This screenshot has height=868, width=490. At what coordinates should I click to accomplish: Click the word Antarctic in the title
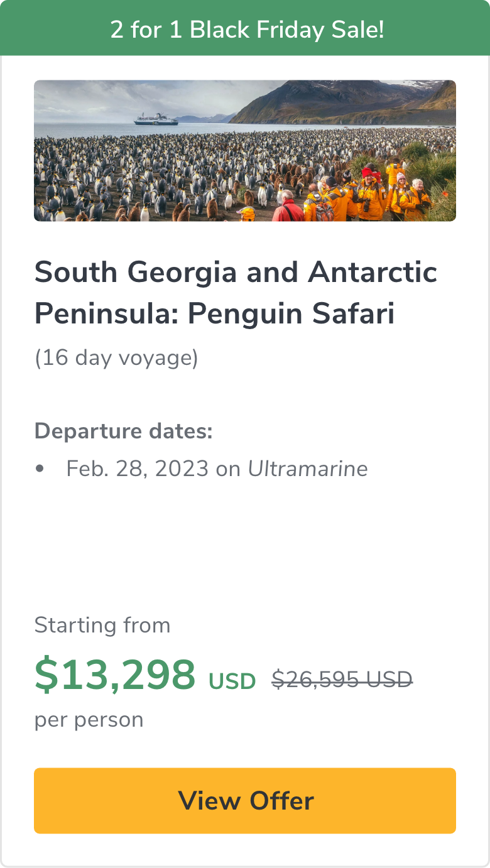373,272
